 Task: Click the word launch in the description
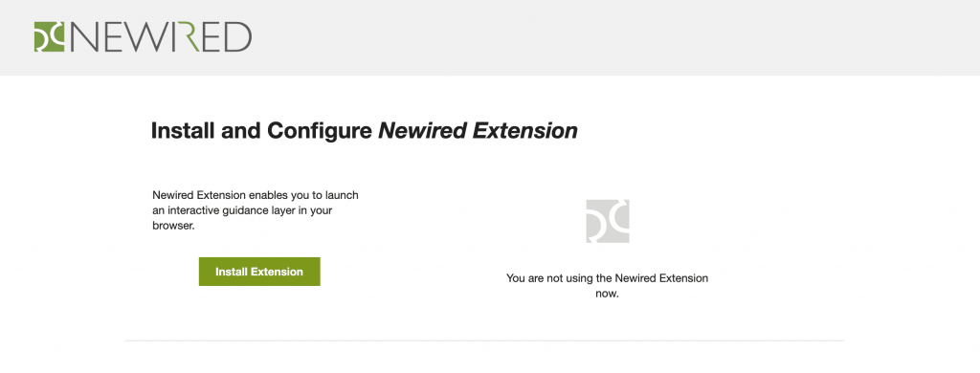coord(344,195)
